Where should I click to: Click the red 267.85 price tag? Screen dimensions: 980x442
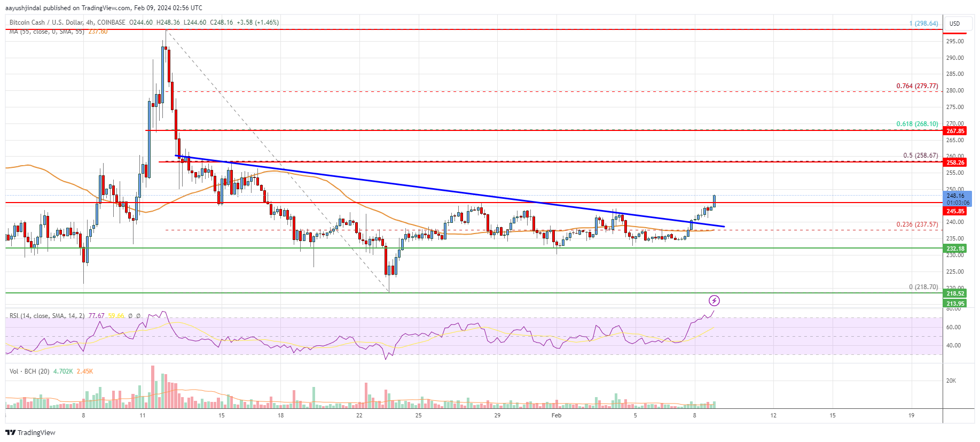point(955,131)
